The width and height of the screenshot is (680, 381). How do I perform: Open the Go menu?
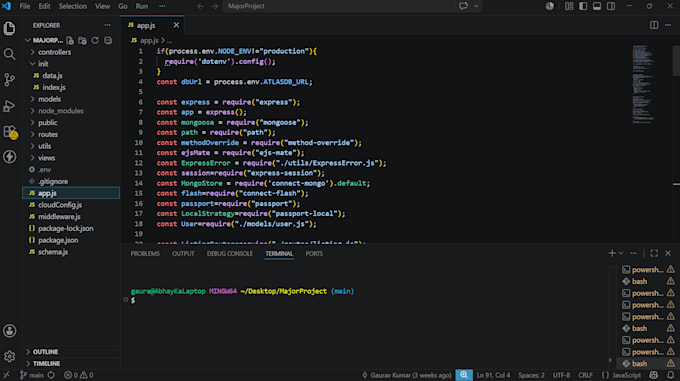[123, 6]
